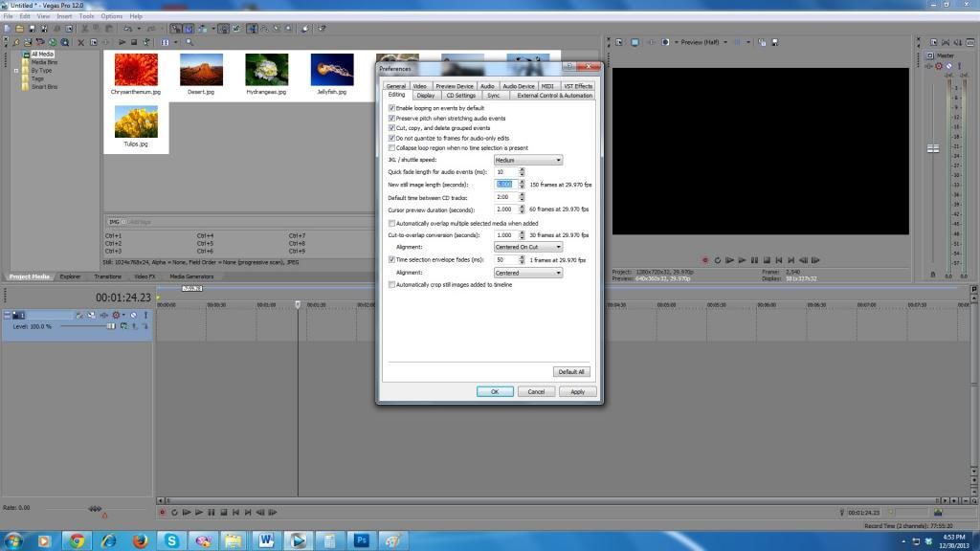Open a project with the folder icon

(19, 29)
